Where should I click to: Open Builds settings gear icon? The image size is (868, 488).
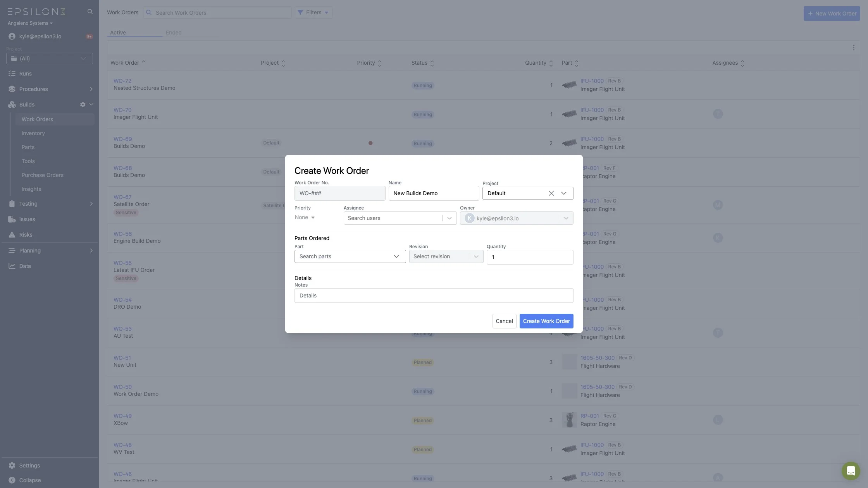point(83,105)
